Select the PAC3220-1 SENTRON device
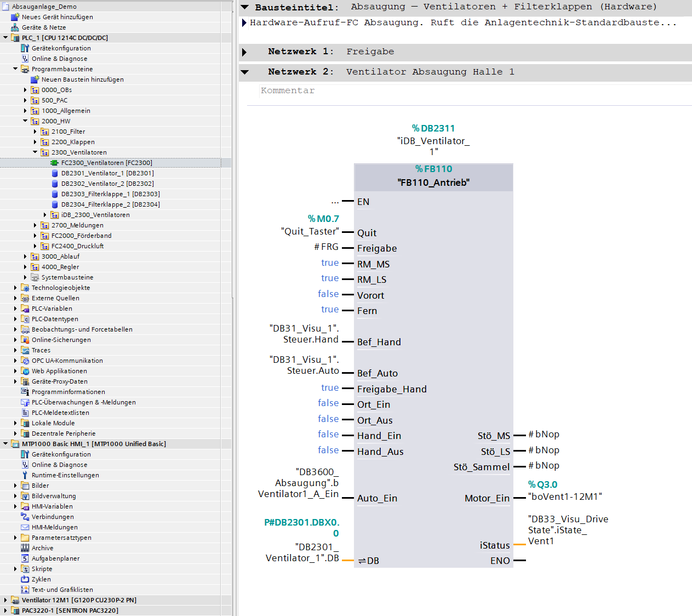Viewport: 692px width, 616px height. [70, 611]
